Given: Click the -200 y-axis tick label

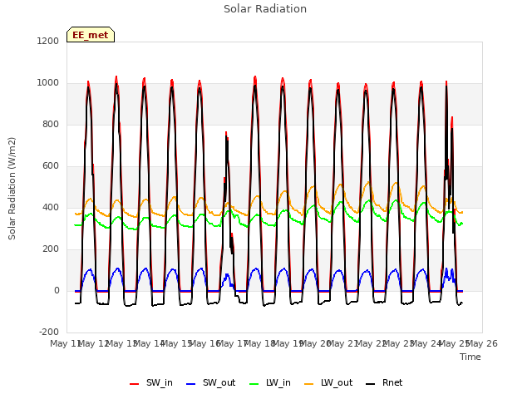Looking at the screenshot, I should 49,332.
